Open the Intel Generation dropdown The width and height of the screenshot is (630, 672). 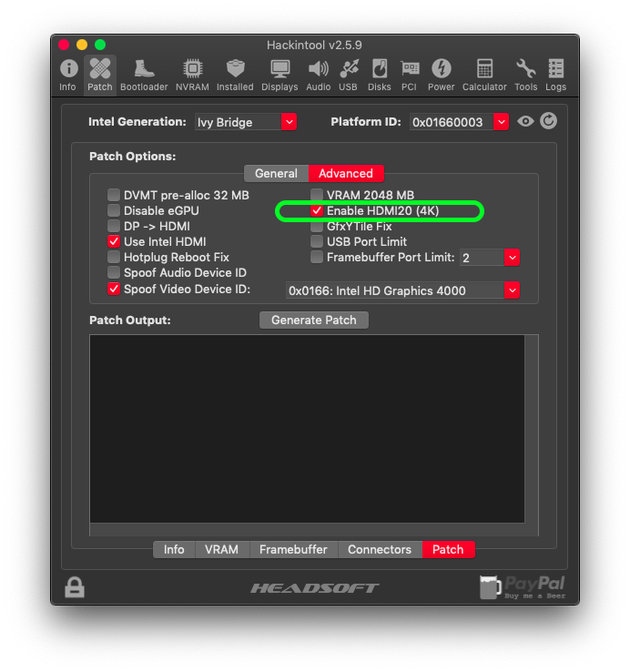(290, 122)
